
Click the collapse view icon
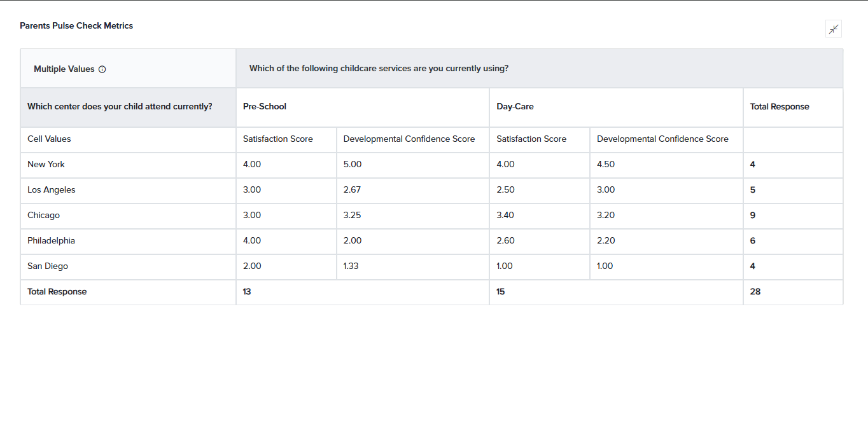(833, 29)
